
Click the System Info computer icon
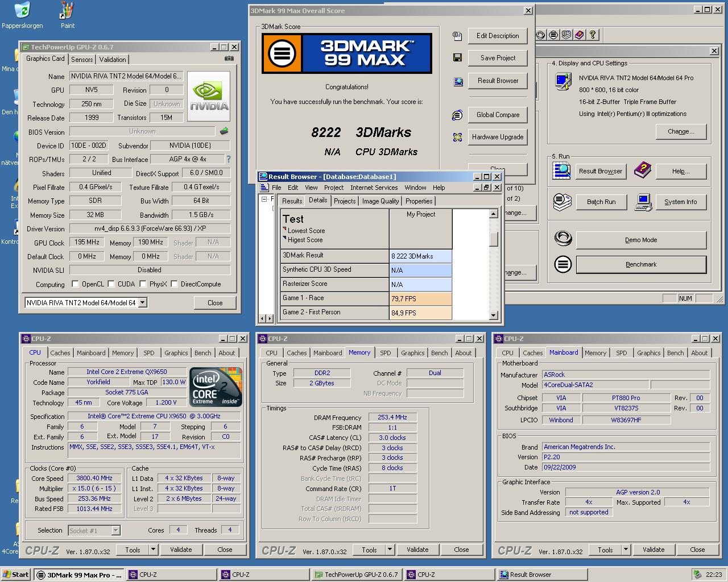643,202
